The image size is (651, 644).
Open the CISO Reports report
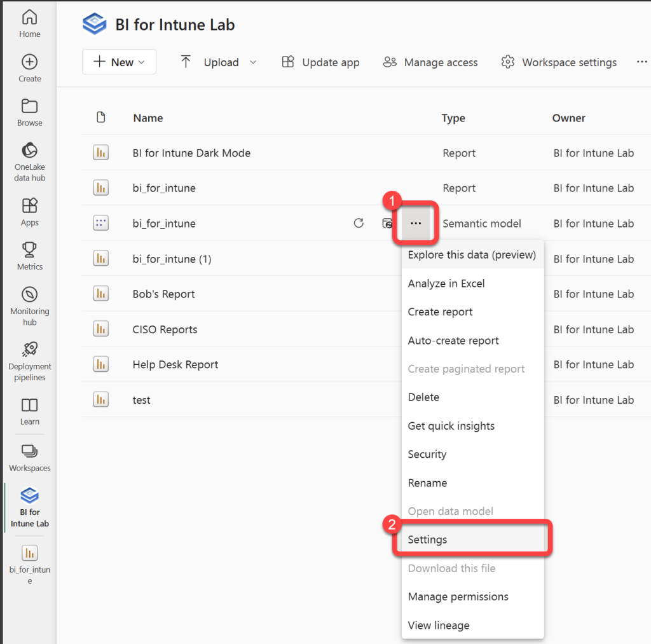165,329
